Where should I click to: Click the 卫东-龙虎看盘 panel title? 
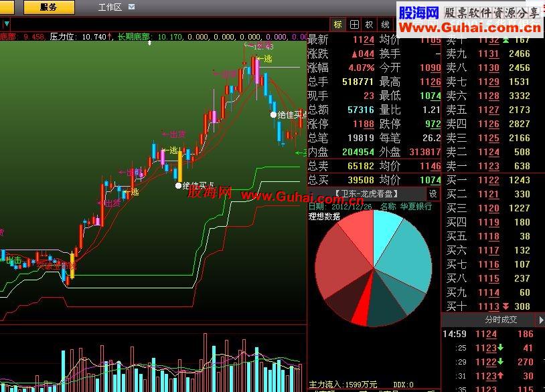pyautogui.click(x=366, y=194)
